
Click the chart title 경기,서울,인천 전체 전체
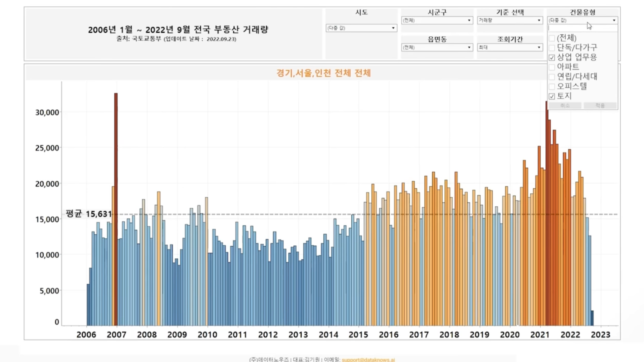point(323,73)
